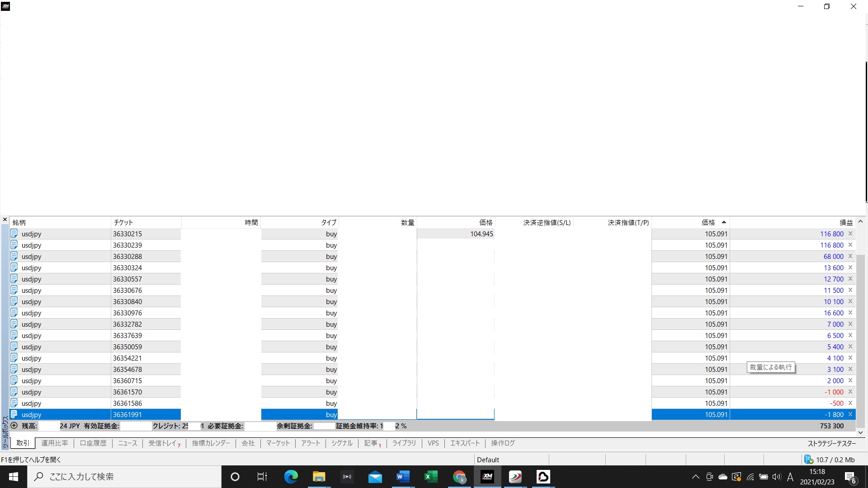Switch to the 口座履歴 tab
This screenshot has height=488, width=868.
coord(93,443)
